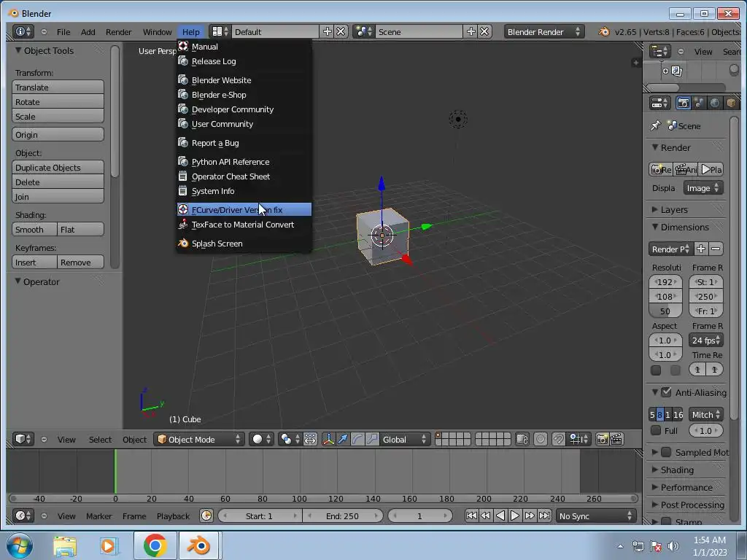Toggle snap magnet icon in 3D header
Image resolution: width=747 pixels, height=560 pixels.
click(558, 439)
